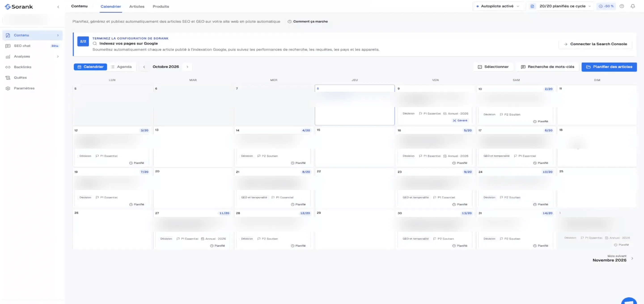The height and width of the screenshot is (304, 644).
Task: Go to Novembre 2026 next month link
Action: click(x=613, y=258)
